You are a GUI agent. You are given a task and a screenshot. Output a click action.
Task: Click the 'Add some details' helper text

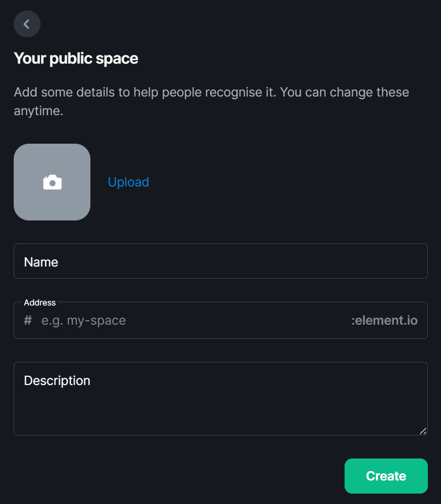pos(211,101)
